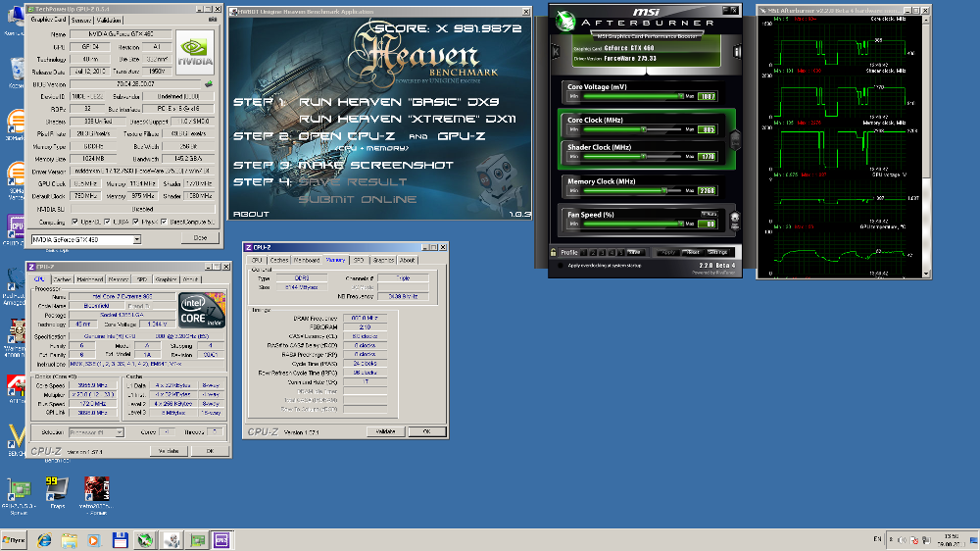Click the Memory Clock value field in Afterburner
Screen dimensions: 980x551
pos(707,191)
